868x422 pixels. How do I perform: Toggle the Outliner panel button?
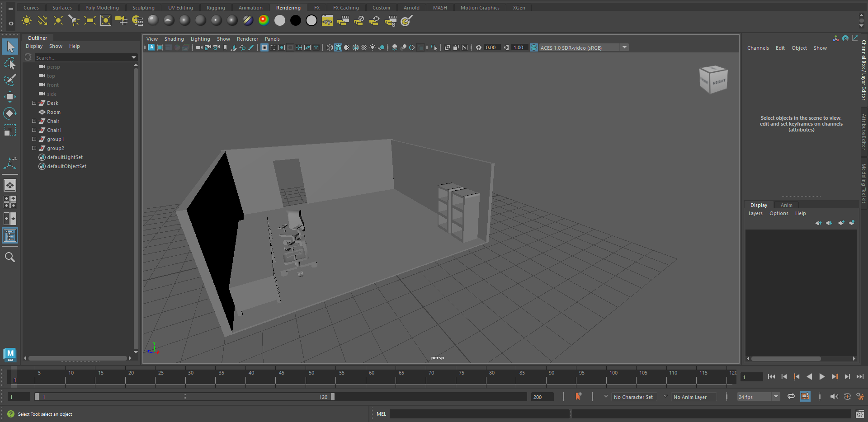tap(9, 235)
